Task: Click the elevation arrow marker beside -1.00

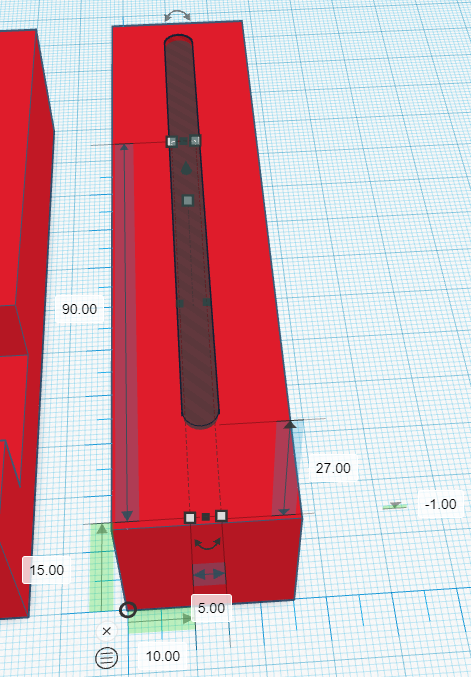Action: coord(395,505)
